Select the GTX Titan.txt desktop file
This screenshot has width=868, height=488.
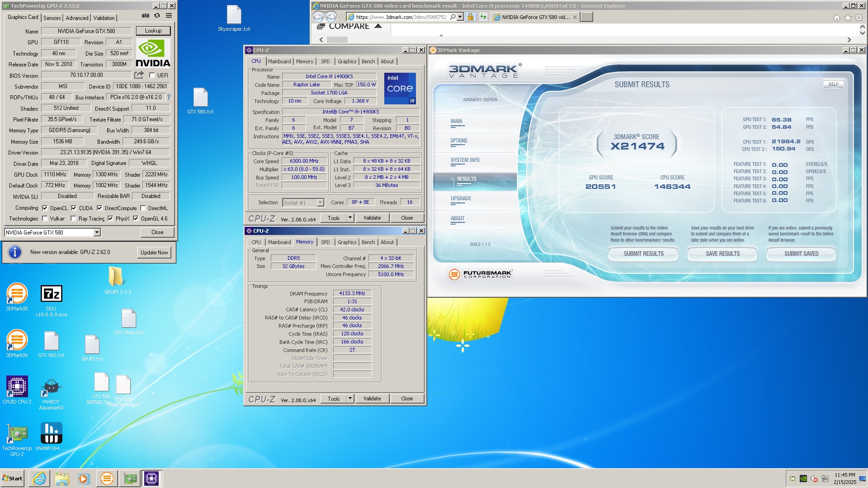[128, 322]
